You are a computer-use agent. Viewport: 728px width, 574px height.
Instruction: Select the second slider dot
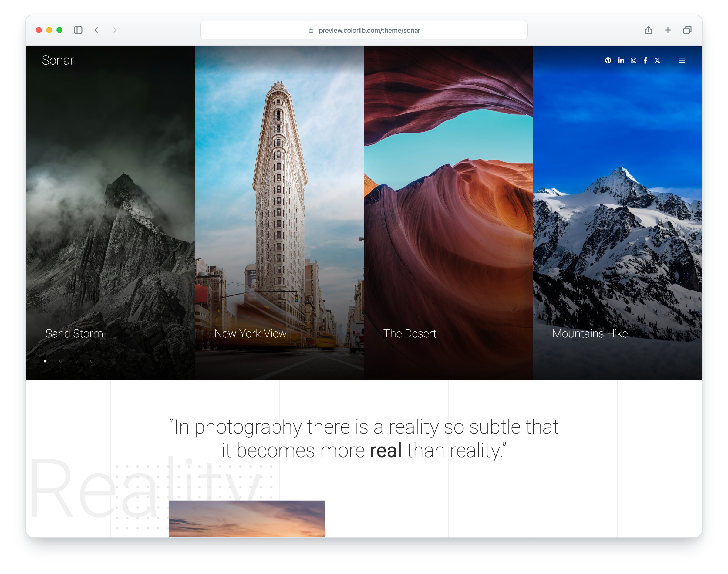click(60, 361)
